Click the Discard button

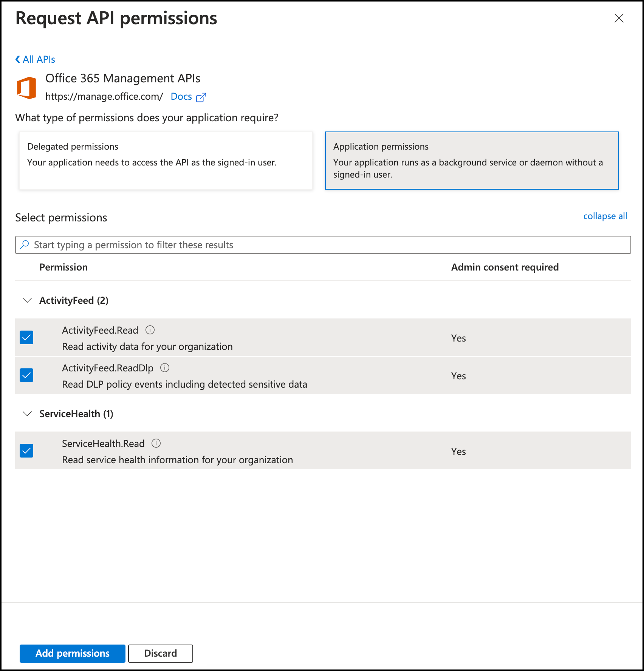pyautogui.click(x=160, y=653)
